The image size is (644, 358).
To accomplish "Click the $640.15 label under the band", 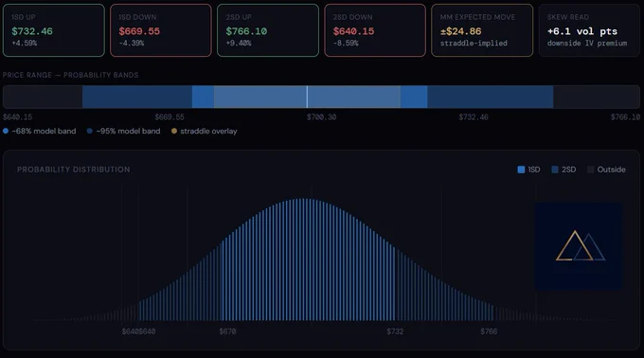I will pos(18,117).
